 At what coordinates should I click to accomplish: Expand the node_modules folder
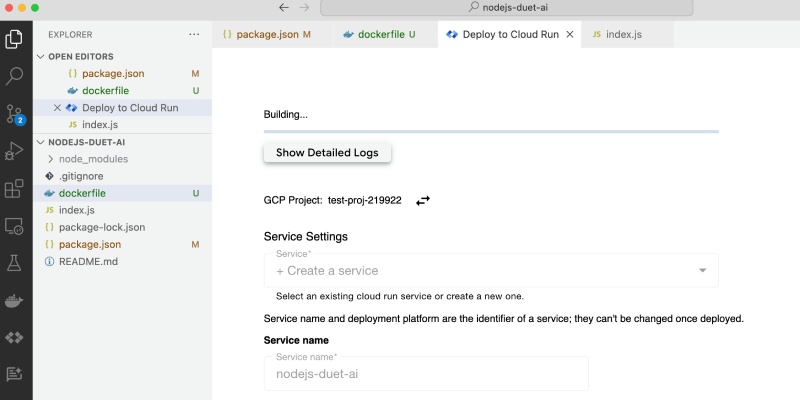point(51,159)
